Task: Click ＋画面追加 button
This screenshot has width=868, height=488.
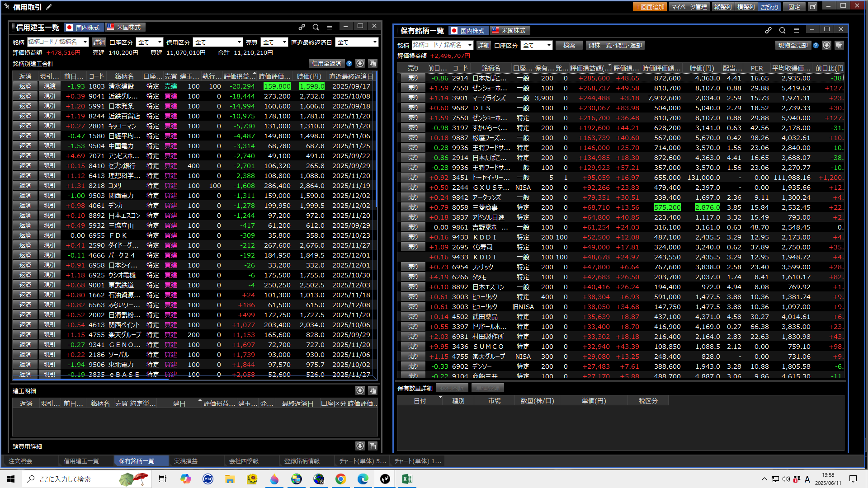Action: click(650, 7)
